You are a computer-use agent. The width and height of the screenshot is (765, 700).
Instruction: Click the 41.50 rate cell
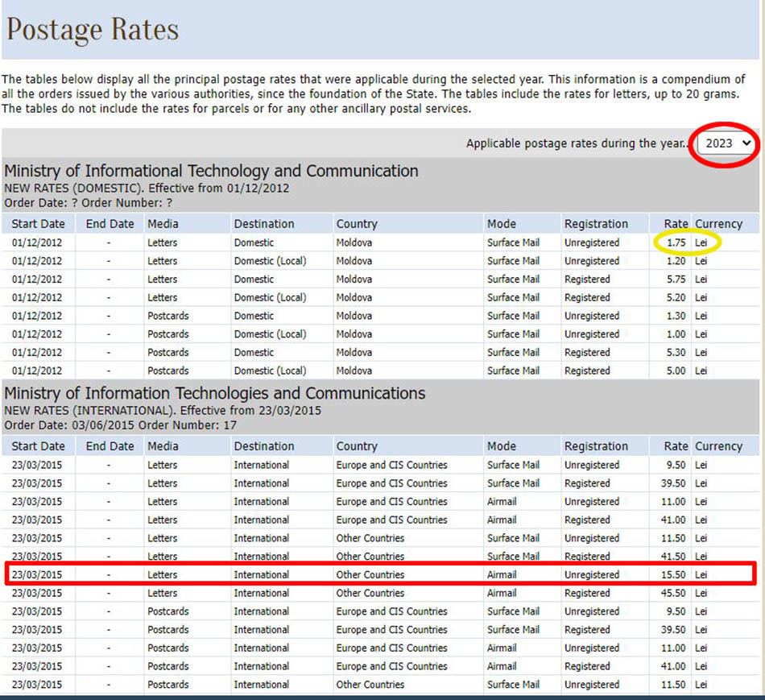pos(673,557)
